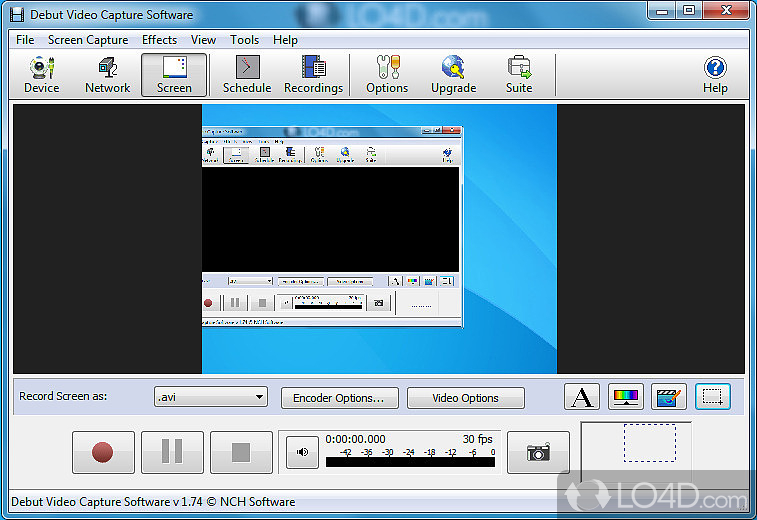757x520 pixels.
Task: Toggle the screen selection rectangle tool
Action: pos(713,397)
